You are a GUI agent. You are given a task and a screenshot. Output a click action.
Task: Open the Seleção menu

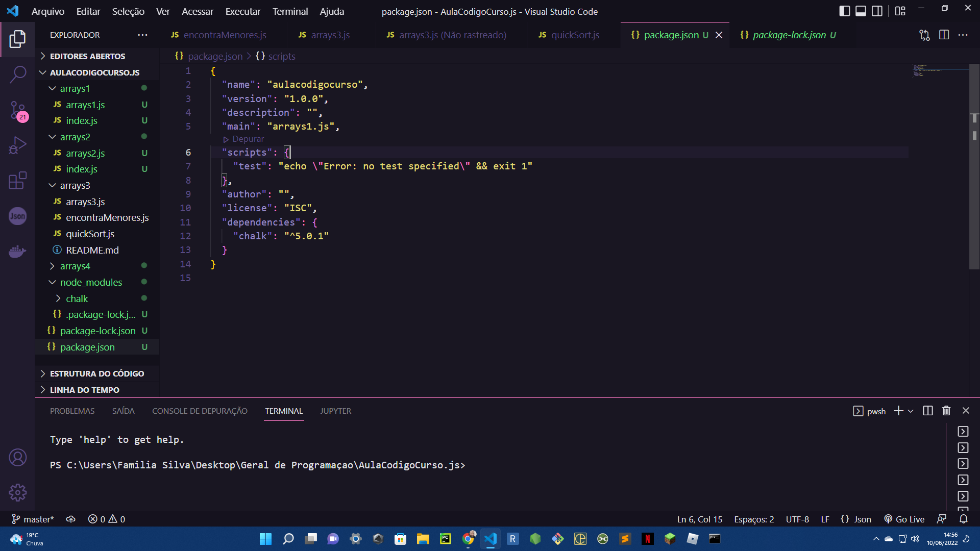(128, 11)
